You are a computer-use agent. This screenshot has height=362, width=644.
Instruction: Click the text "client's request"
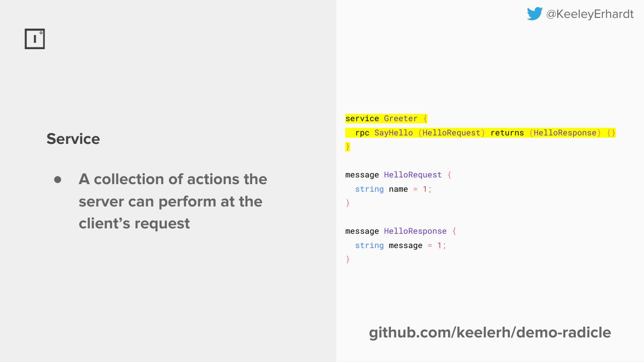(134, 223)
